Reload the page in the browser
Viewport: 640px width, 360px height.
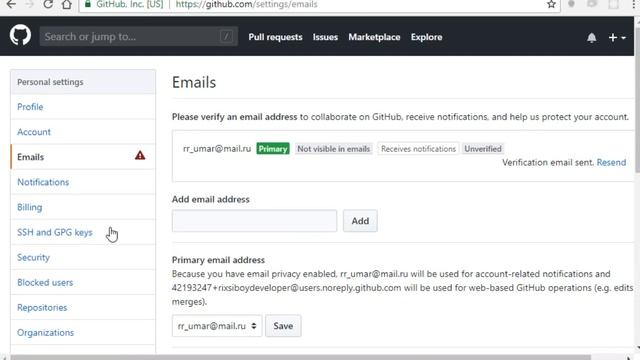point(48,4)
